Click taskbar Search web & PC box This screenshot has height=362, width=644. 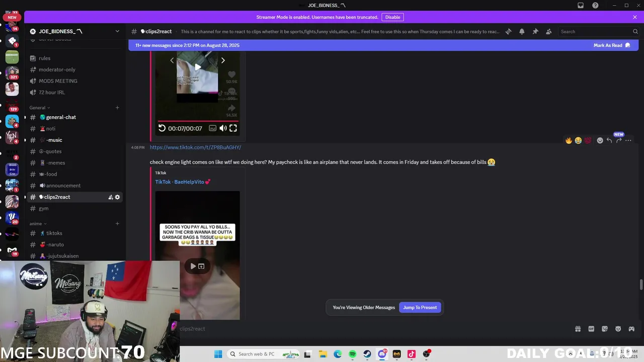click(264, 354)
